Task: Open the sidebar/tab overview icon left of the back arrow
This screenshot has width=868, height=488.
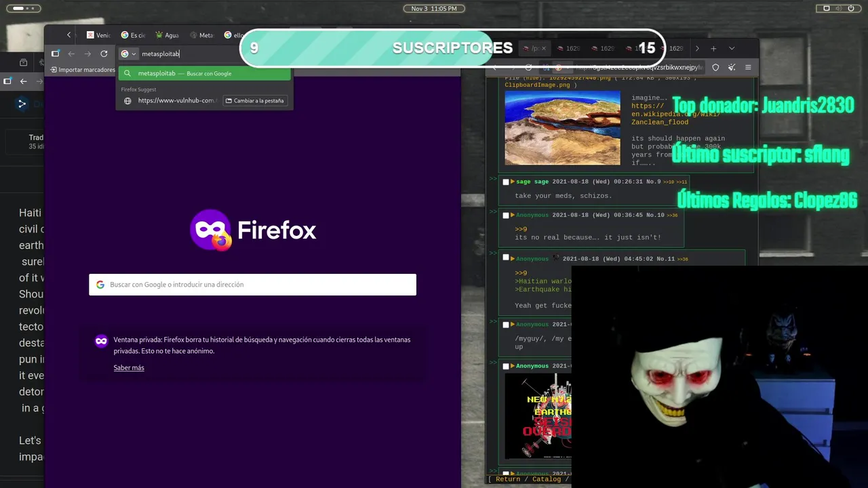Action: (x=55, y=54)
